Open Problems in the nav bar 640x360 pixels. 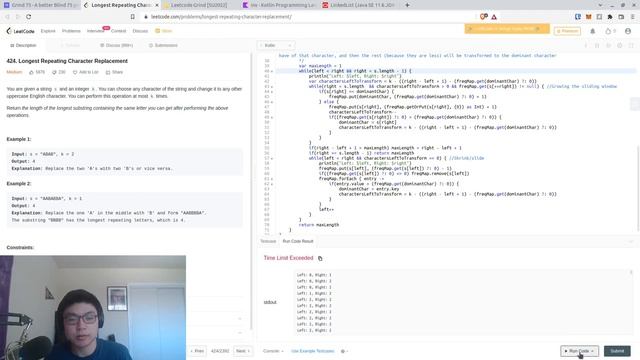coord(71,31)
